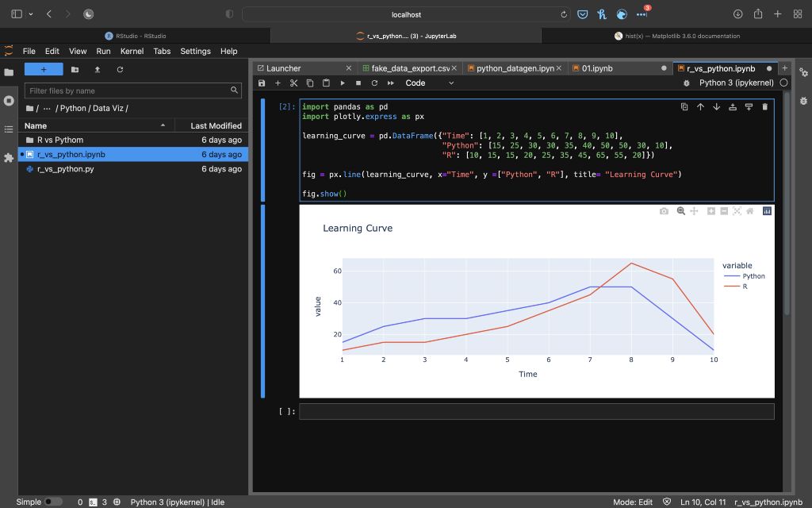Open the cell type Code dropdown

coord(429,83)
